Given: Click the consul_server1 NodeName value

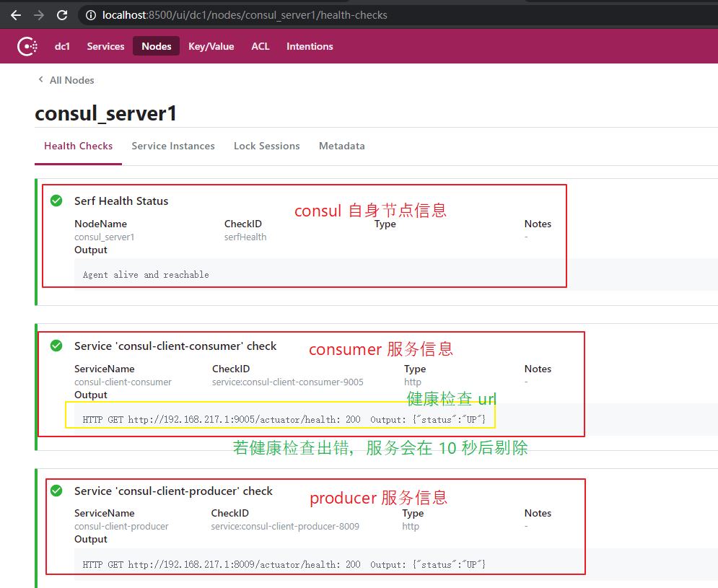Looking at the screenshot, I should (x=105, y=237).
